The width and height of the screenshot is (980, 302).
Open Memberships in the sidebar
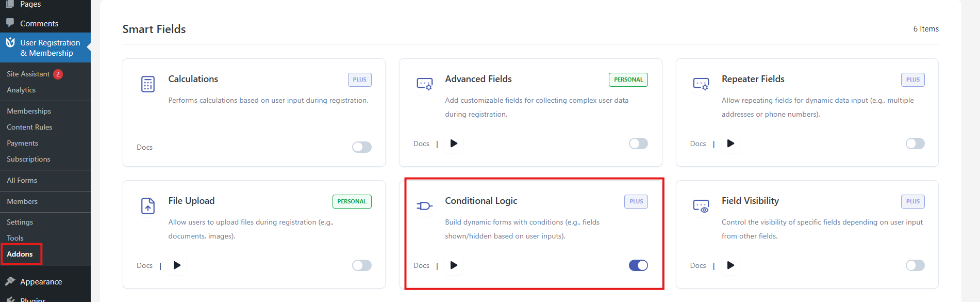click(29, 111)
